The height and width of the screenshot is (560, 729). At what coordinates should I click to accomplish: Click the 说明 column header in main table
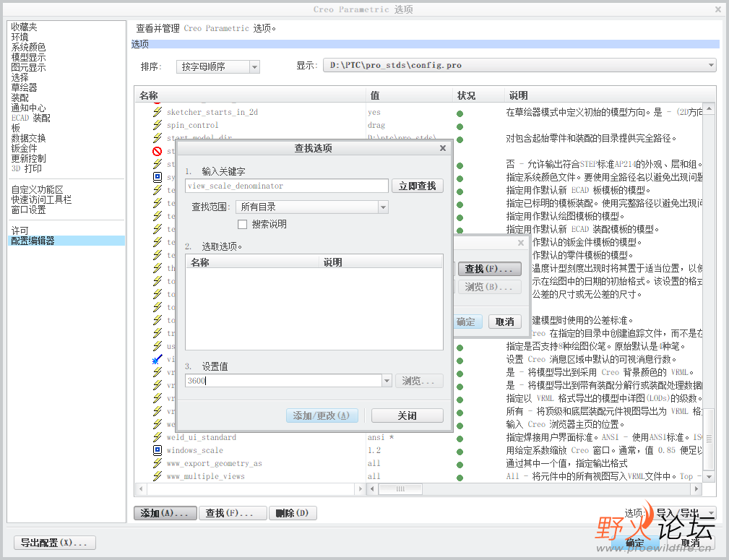tap(611, 95)
